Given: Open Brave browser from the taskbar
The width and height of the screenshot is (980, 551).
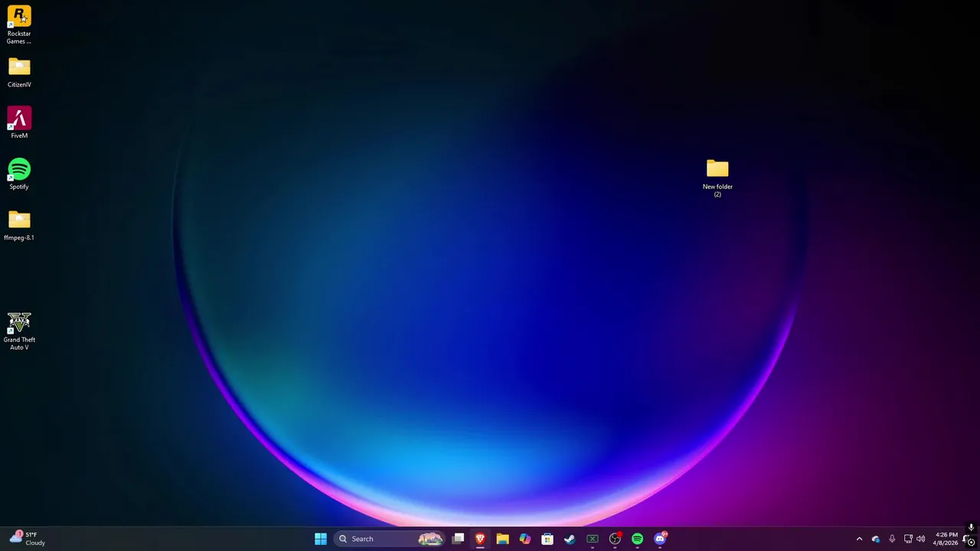Looking at the screenshot, I should click(480, 539).
